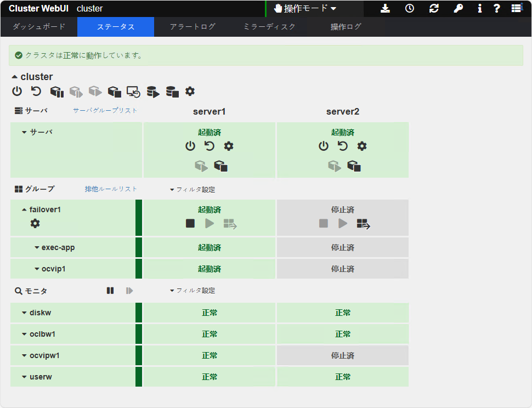This screenshot has height=408, width=532.
Task: Start the mirror agent on all servers
Action: 153,91
